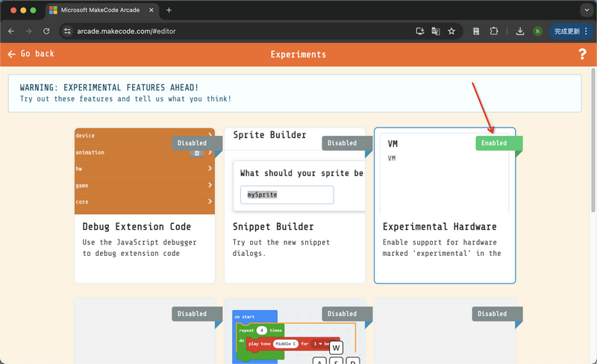Select the Microsoft MakeCode Arcade tab

tap(101, 10)
